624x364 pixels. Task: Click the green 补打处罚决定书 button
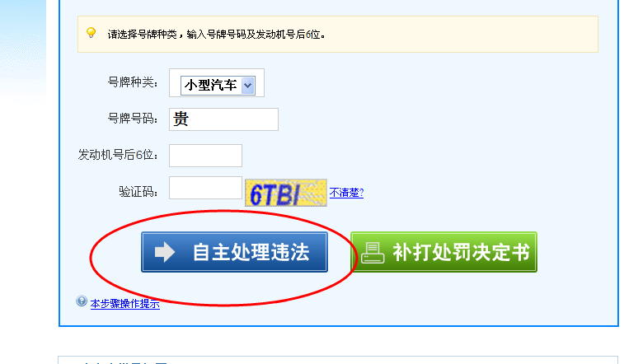443,252
